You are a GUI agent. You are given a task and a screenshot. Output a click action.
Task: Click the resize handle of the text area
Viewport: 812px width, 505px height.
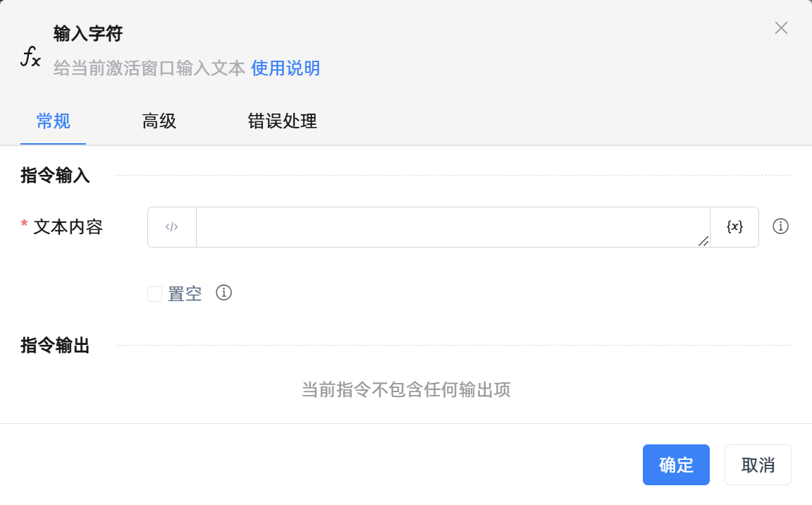click(704, 242)
